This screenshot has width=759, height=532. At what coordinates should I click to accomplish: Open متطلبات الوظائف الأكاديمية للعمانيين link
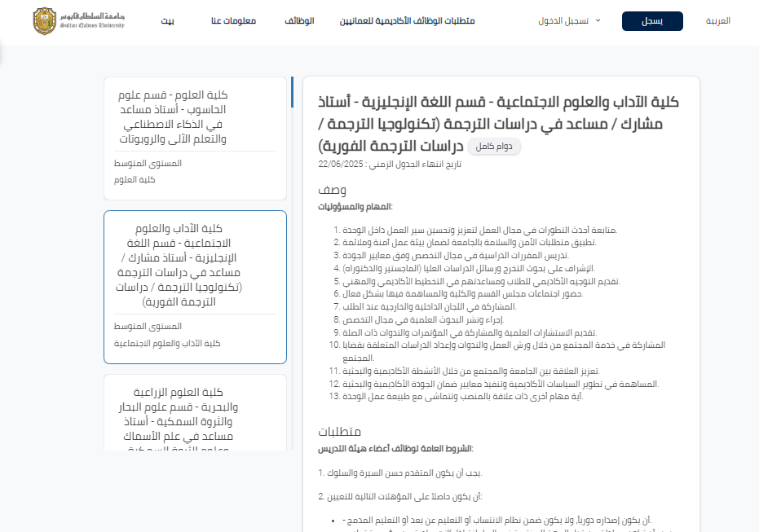[x=407, y=21]
